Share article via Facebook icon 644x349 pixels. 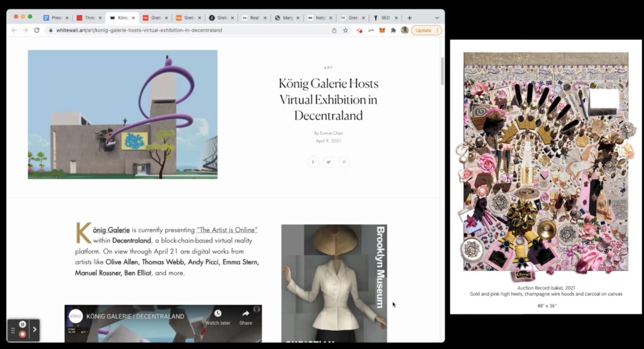click(x=313, y=162)
